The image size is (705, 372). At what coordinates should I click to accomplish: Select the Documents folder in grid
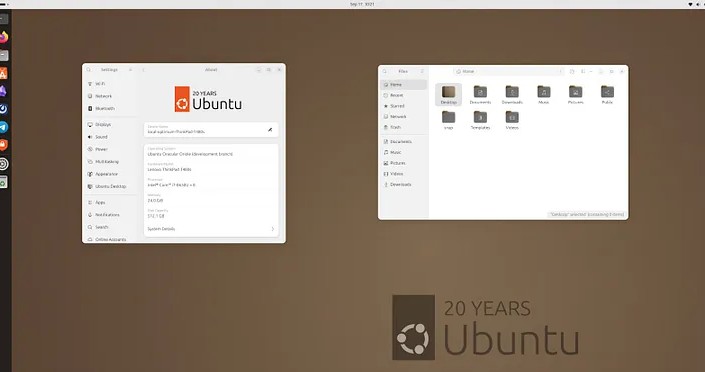[x=480, y=95]
